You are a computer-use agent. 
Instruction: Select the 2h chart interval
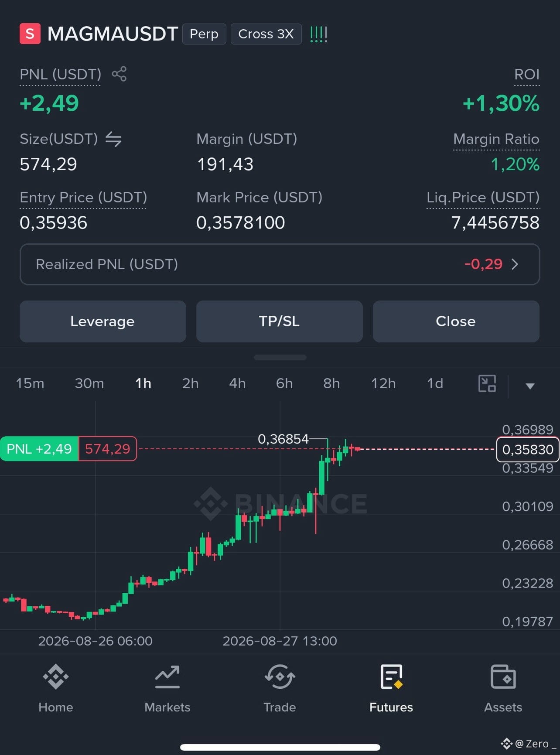pos(190,383)
